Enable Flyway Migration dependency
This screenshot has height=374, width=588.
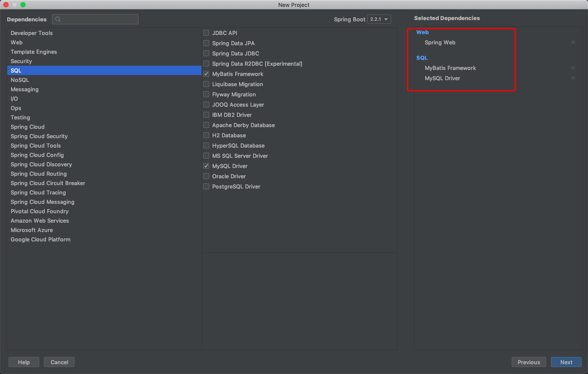(x=206, y=94)
